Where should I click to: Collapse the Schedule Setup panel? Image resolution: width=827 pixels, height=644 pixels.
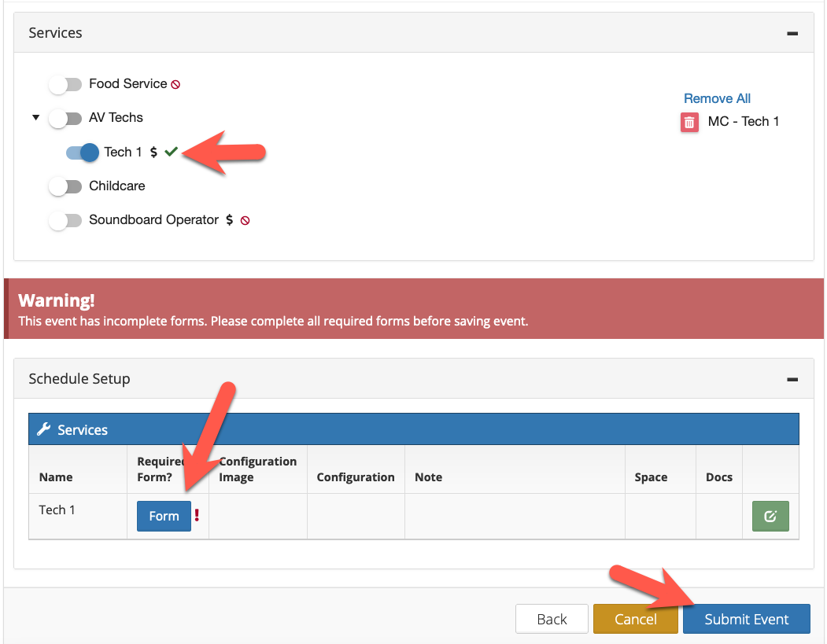point(792,379)
